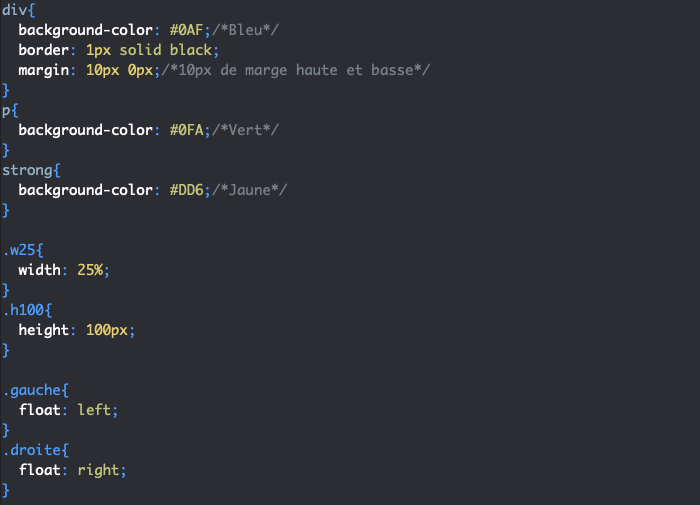Click the comment about marge haute et basse
The image size is (700, 505).
point(296,70)
